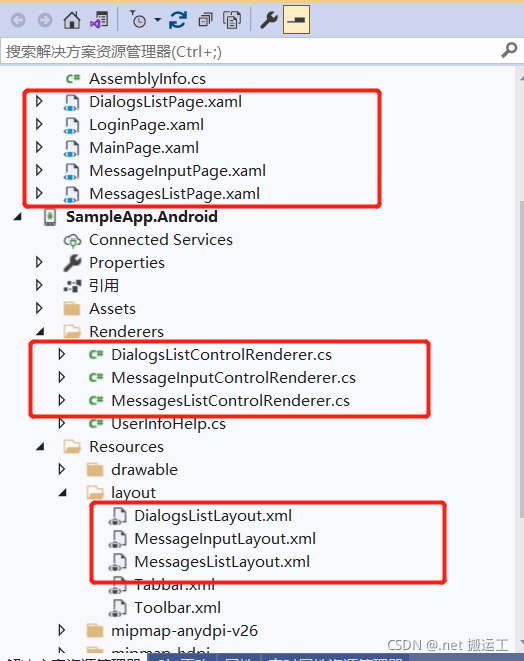The width and height of the screenshot is (524, 661).
Task: Select DialogsListPage.xaml file
Action: click(165, 102)
